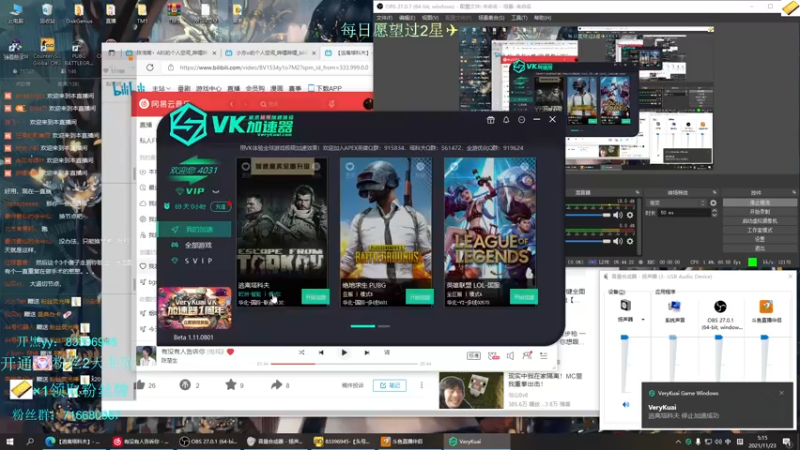Open the gift box icon in VK accelerator

(x=490, y=120)
